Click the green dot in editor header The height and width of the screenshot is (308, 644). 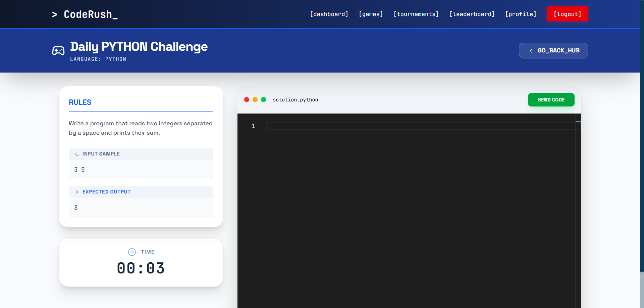[264, 100]
